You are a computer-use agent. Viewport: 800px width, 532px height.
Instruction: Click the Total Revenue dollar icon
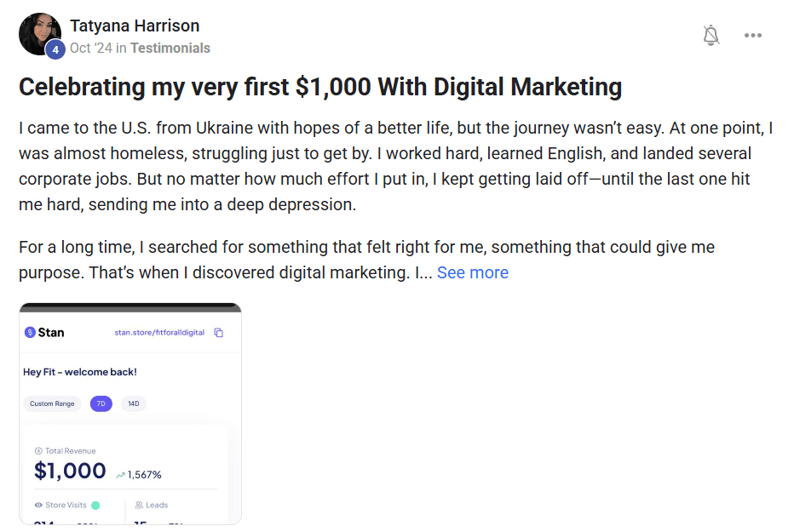click(x=38, y=450)
